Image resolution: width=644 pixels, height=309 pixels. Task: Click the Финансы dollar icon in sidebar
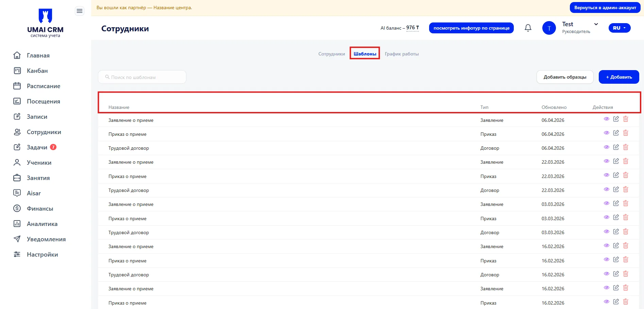click(17, 208)
